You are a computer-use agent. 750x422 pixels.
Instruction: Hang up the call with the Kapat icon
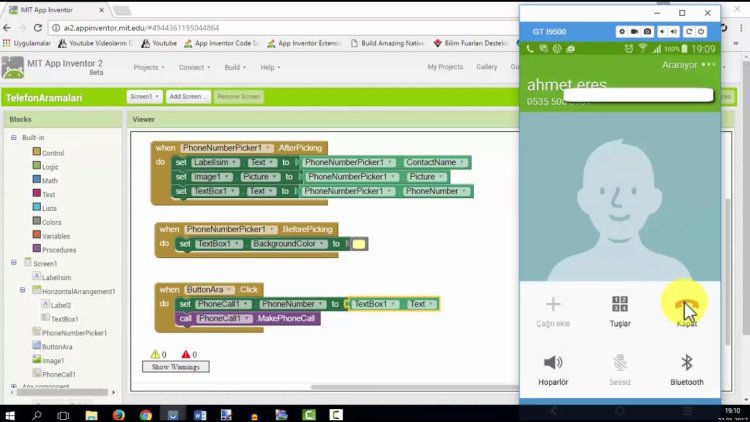[686, 305]
